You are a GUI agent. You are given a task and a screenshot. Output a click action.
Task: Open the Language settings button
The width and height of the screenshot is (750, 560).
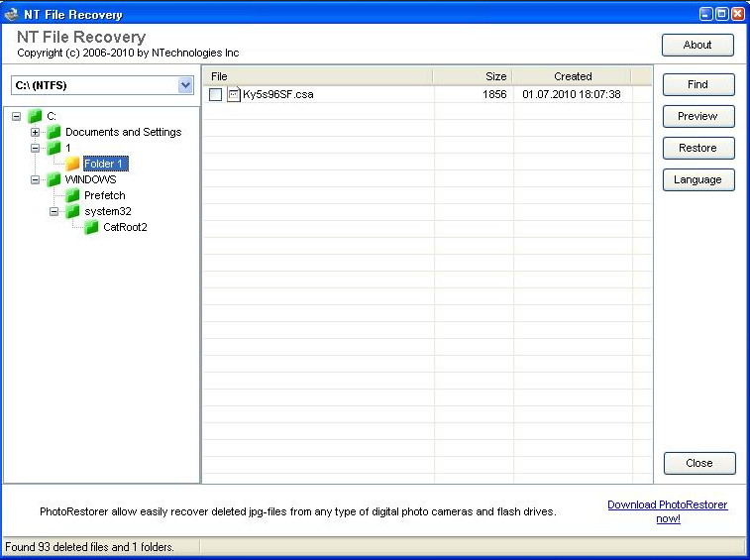[x=698, y=180]
